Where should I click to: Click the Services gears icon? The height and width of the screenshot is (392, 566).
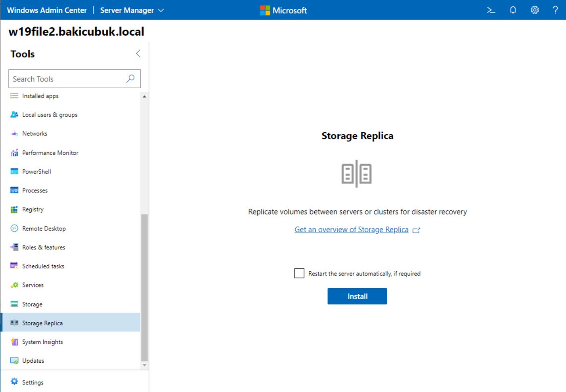14,285
